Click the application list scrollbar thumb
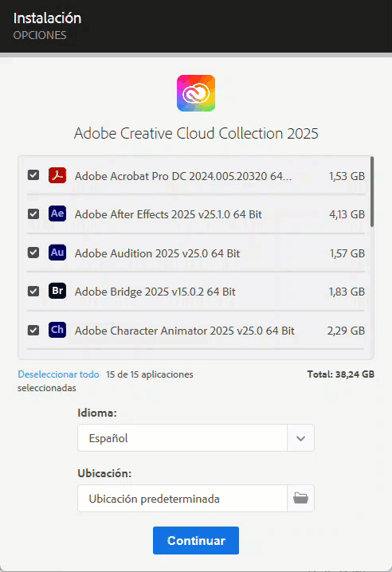This screenshot has height=572, width=392. pos(372,192)
